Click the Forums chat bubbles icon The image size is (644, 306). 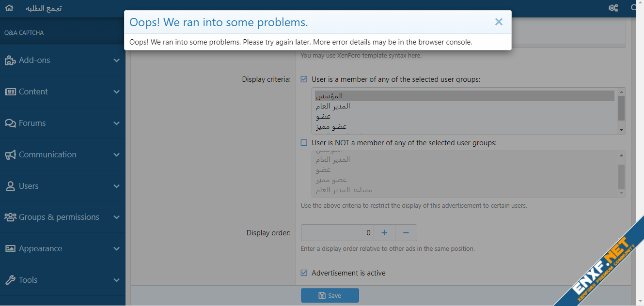(10, 123)
